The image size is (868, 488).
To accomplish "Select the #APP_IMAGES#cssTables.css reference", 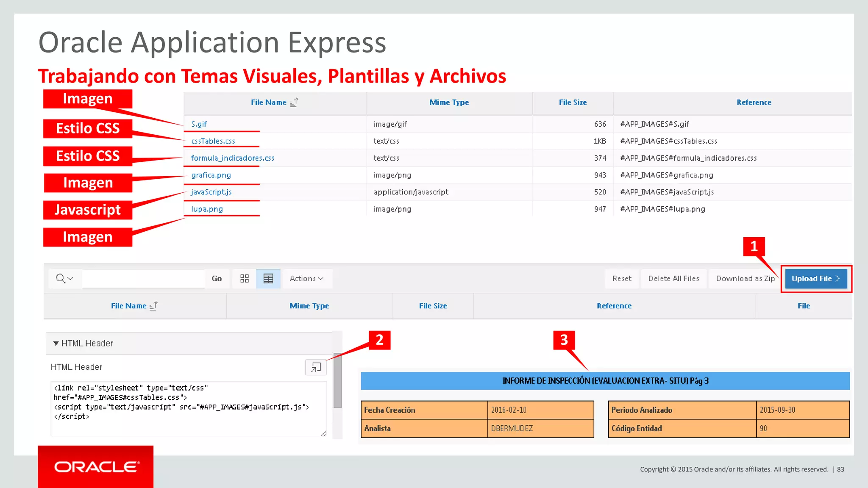I will pyautogui.click(x=669, y=141).
